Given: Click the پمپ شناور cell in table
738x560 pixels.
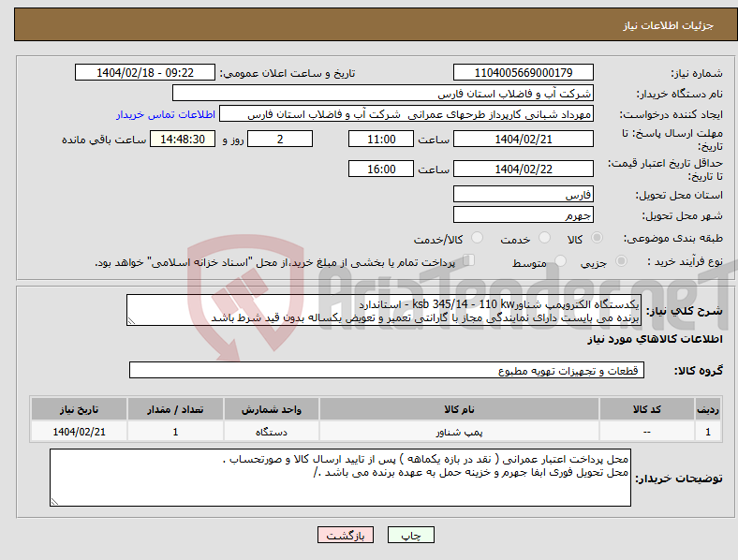Looking at the screenshot, I should (459, 432).
